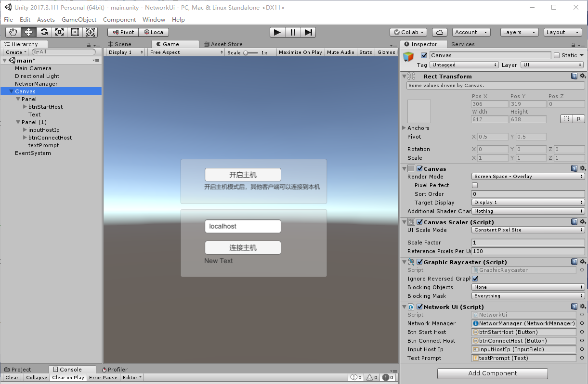The image size is (588, 384).
Task: Switch to the Scene tab
Action: point(119,44)
